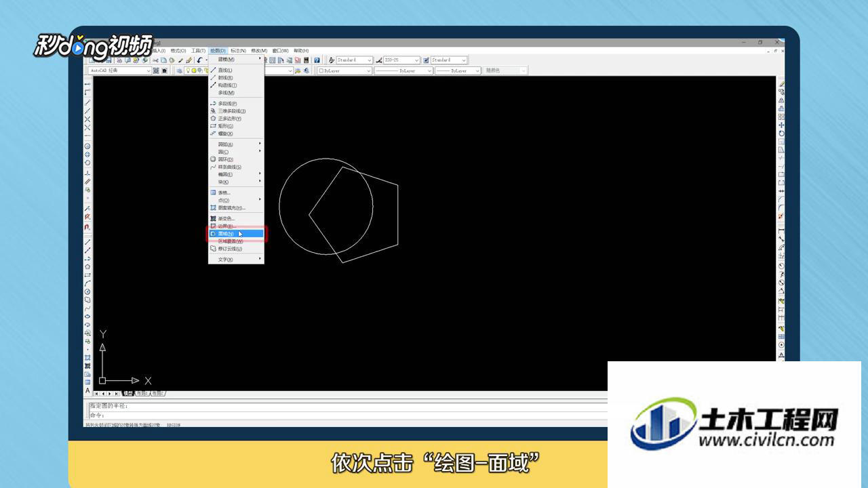
Task: Open Object Snap Settings magnet icon
Action: [87, 228]
